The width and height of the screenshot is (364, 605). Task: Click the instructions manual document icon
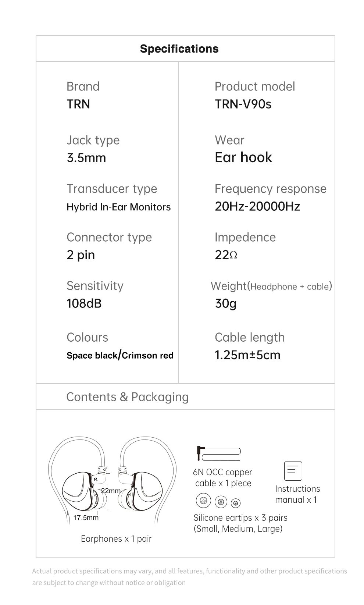293,471
